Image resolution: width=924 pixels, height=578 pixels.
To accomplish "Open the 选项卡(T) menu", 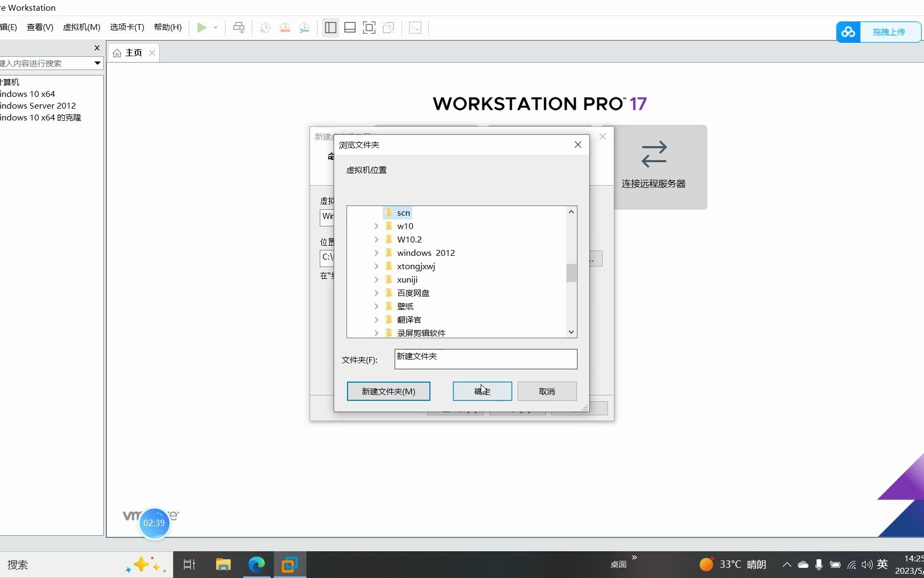I will [x=127, y=27].
